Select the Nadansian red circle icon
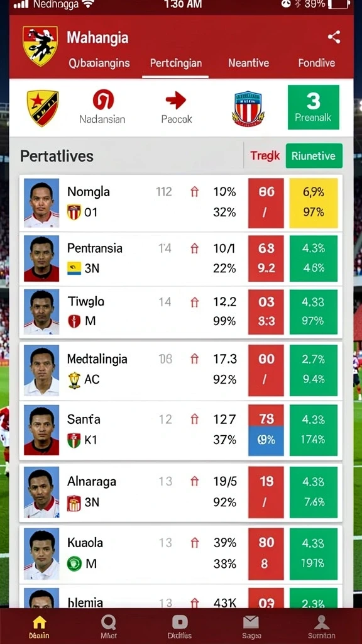Viewport: 362px width, 644px height. [x=103, y=100]
